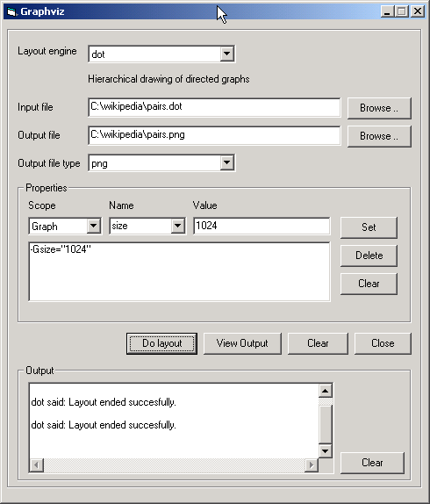
Task: Browse for the Output file
Action: pyautogui.click(x=379, y=136)
